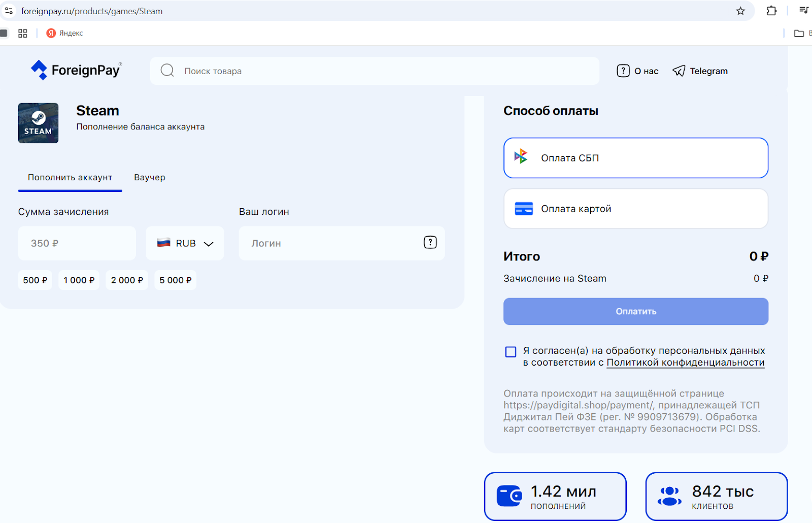Screen dimensions: 812x523
Task: Select Оплата картой payment method
Action: click(x=635, y=209)
